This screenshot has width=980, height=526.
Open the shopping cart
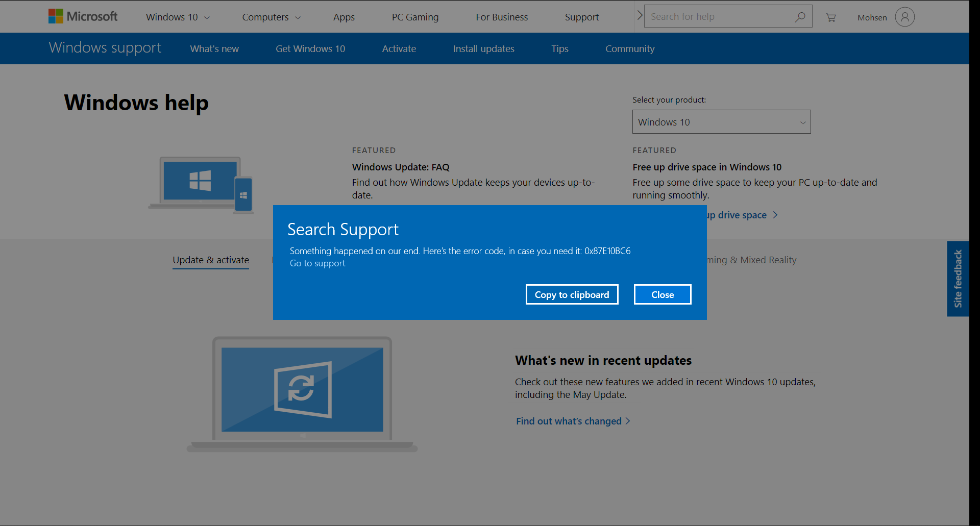pos(831,17)
